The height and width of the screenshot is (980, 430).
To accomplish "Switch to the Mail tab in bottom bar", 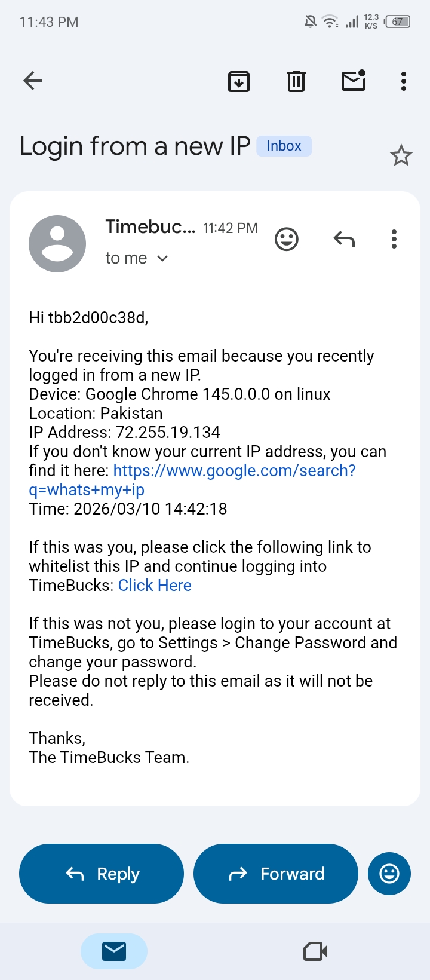I will [x=113, y=951].
